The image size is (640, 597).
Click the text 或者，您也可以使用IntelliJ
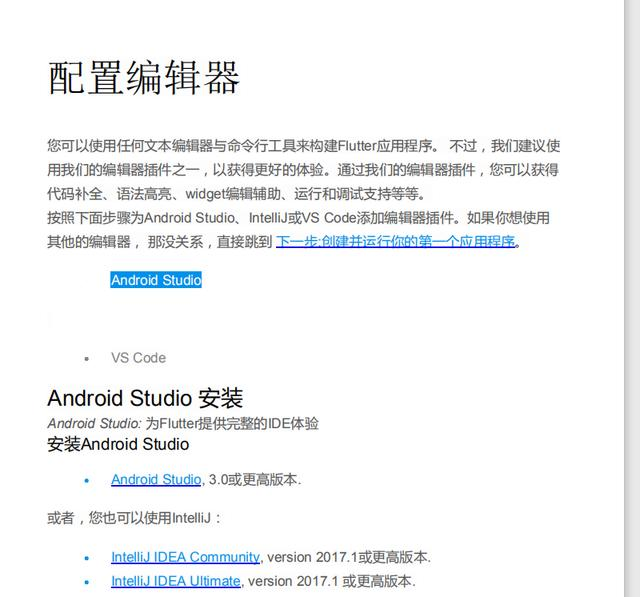pyautogui.click(x=134, y=518)
